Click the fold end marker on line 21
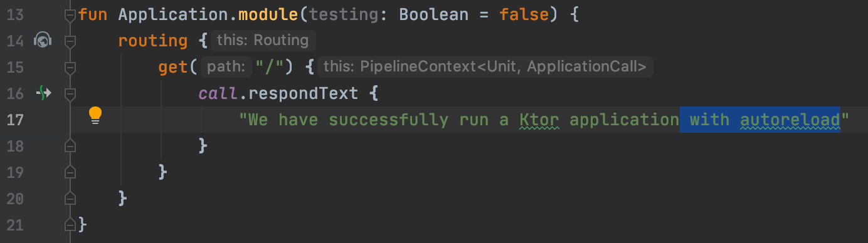The width and height of the screenshot is (868, 243). pyautogui.click(x=70, y=224)
